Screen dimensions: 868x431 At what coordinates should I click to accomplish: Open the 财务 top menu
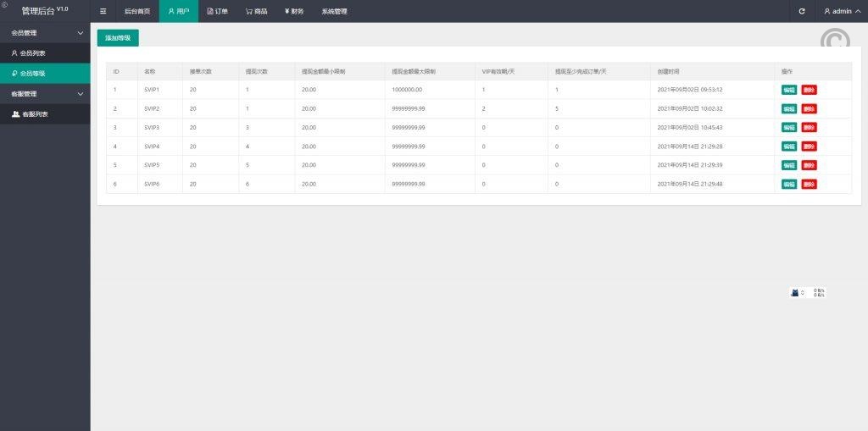click(293, 11)
